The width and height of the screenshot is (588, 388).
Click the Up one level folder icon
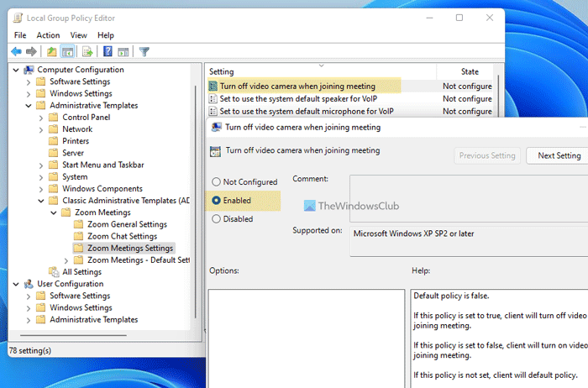pyautogui.click(x=52, y=51)
